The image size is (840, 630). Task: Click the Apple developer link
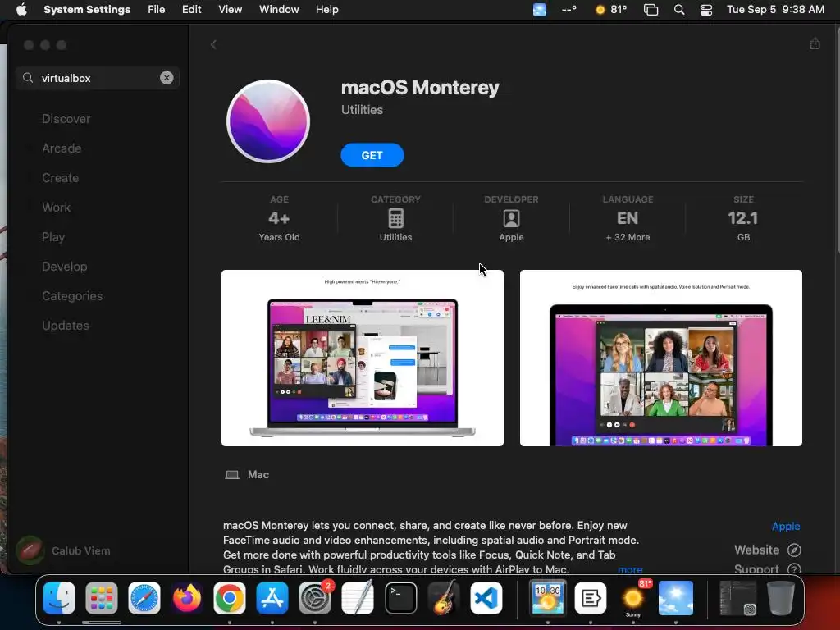(785, 526)
